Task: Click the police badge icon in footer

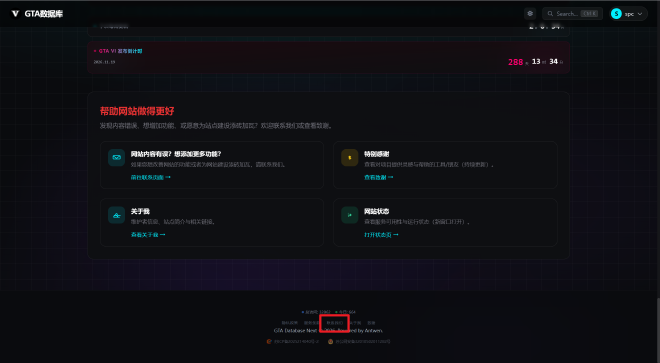Action: point(330,342)
